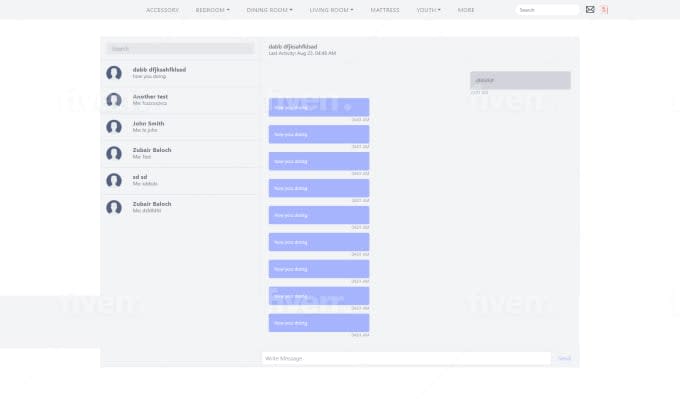This screenshot has width=680, height=399.
Task: Open the Mattress menu item
Action: (385, 10)
